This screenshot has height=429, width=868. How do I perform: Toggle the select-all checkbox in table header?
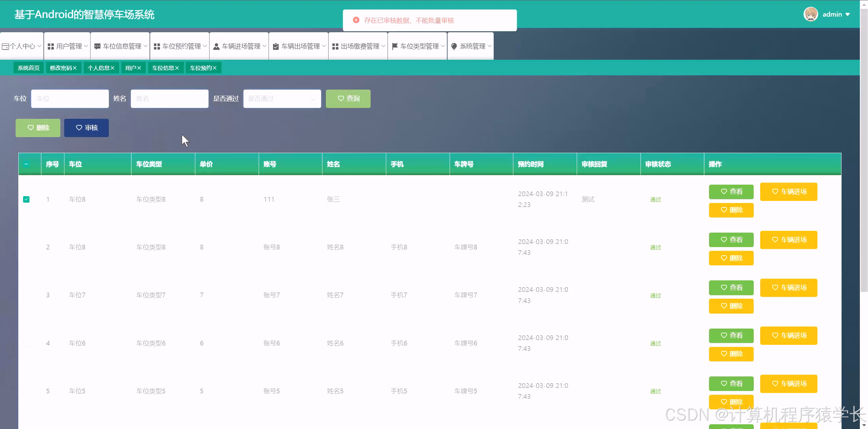[26, 164]
